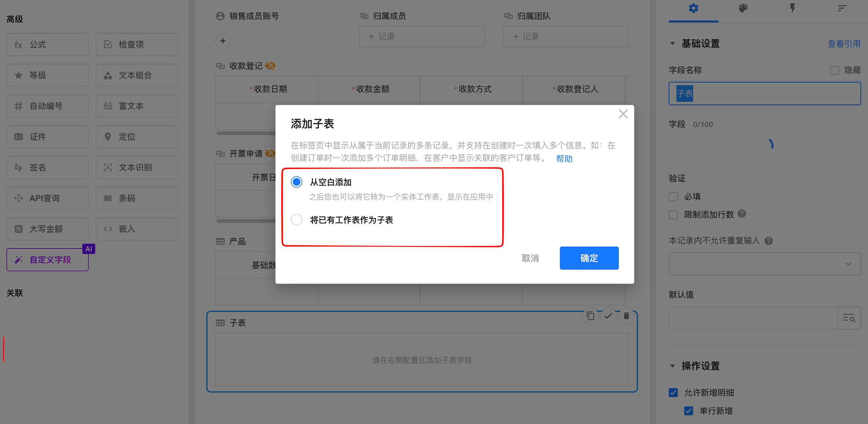Screen dimensions: 868x424
Task: Open the lightning bolt events tab
Action: (x=792, y=8)
